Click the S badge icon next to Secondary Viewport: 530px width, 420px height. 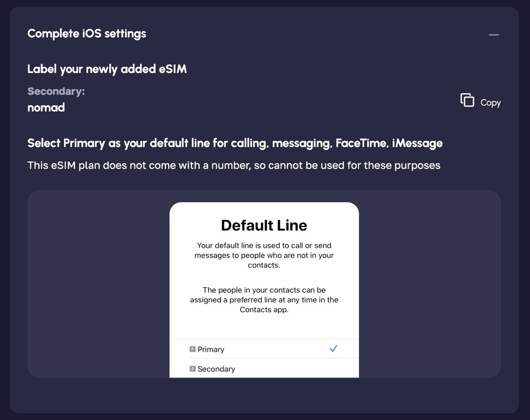pos(193,368)
